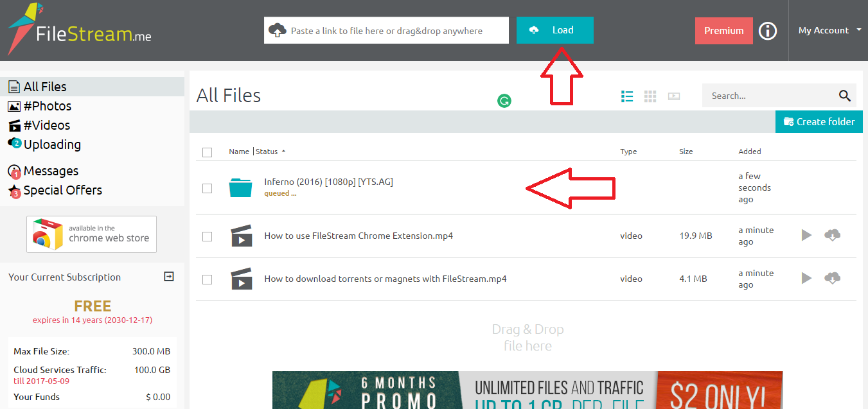Check the Inferno (2016) folder checkbox

coord(207,188)
